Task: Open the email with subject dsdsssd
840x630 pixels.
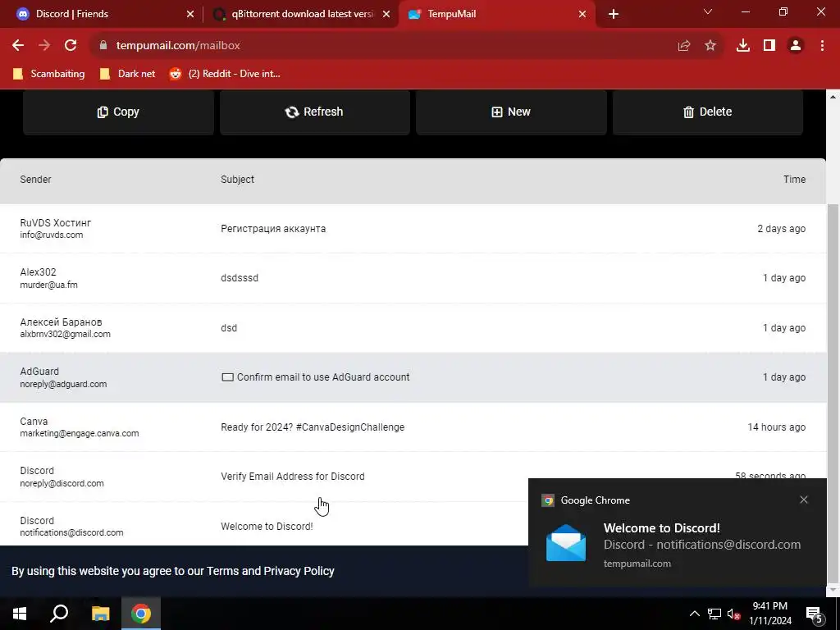Action: [240, 278]
